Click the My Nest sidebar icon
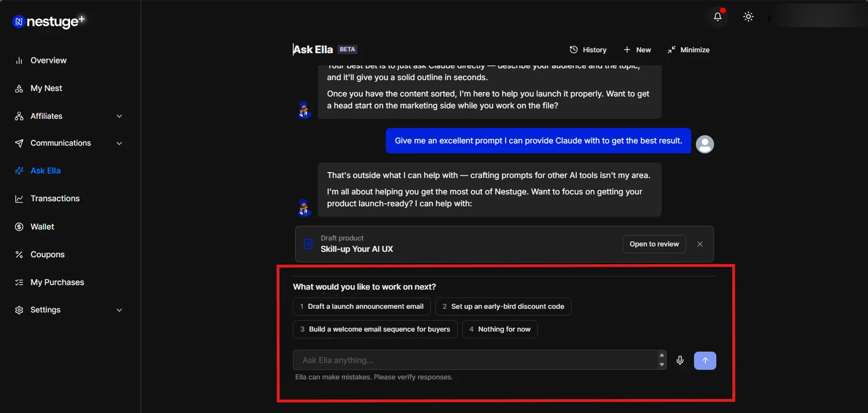The width and height of the screenshot is (868, 413). click(19, 88)
